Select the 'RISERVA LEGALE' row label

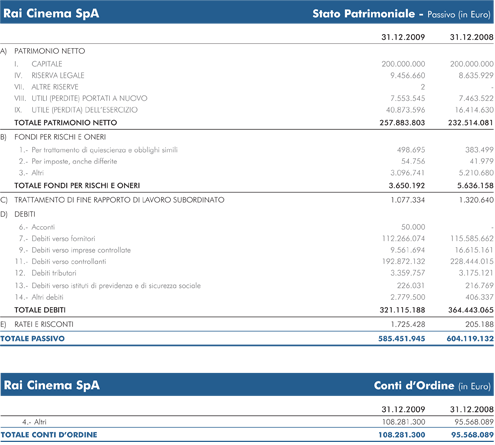tap(58, 75)
